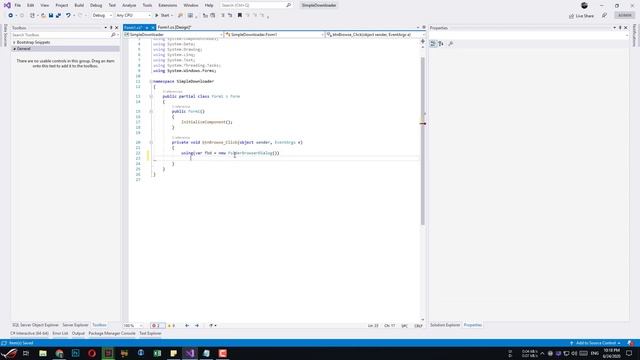Pin the Toolbox panel

(x=111, y=28)
